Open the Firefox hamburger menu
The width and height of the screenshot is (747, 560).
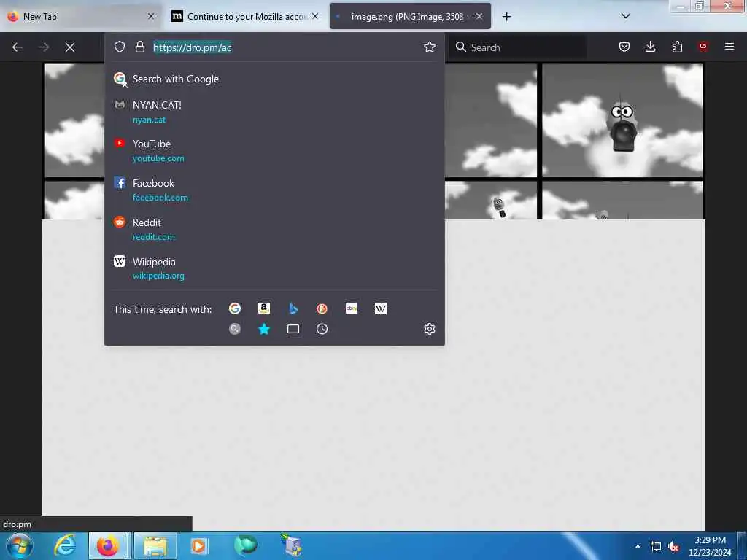[x=729, y=47]
